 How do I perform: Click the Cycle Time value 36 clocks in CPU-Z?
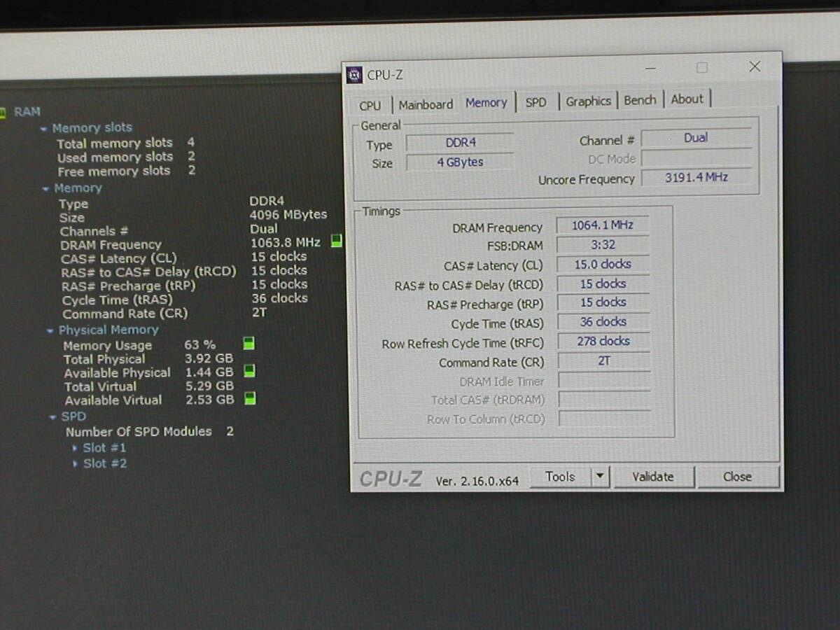tap(603, 322)
